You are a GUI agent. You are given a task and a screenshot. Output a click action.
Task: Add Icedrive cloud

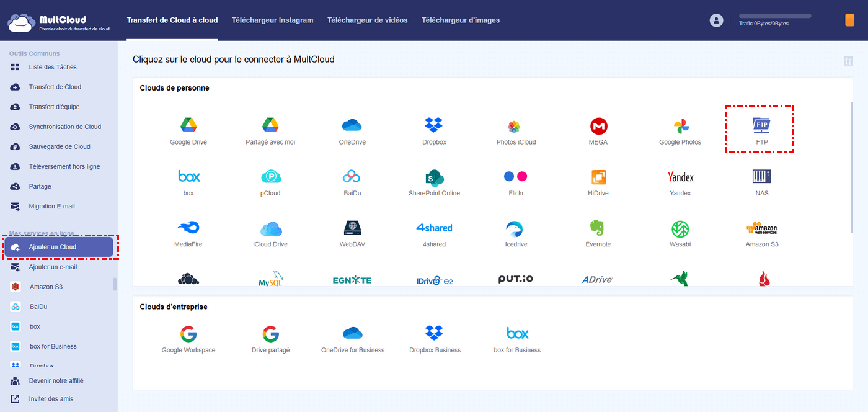[516, 233]
